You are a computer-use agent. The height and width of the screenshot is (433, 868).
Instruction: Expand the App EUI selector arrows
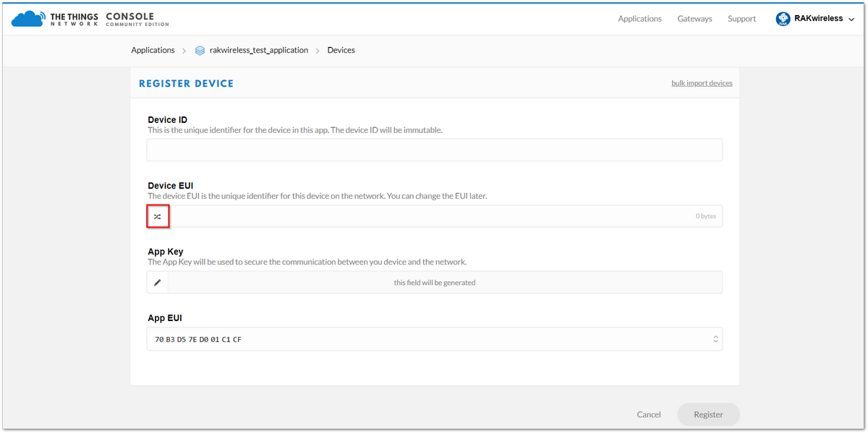(715, 339)
